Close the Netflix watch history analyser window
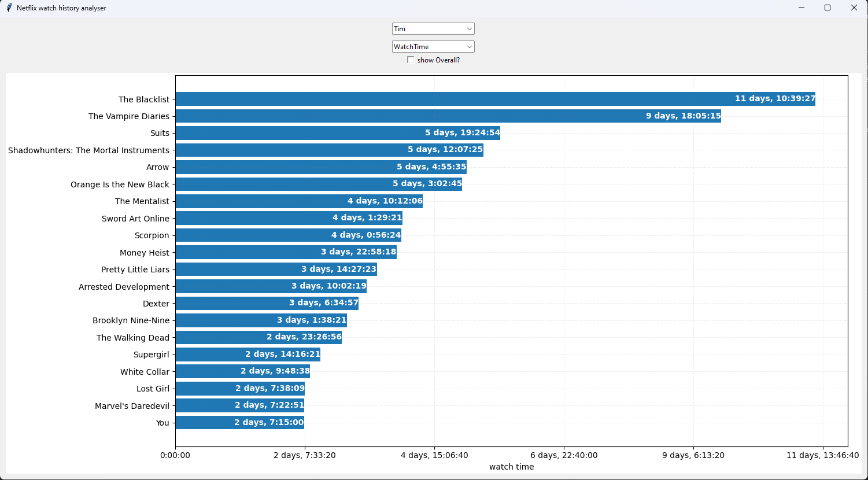The width and height of the screenshot is (868, 480). 854,8
